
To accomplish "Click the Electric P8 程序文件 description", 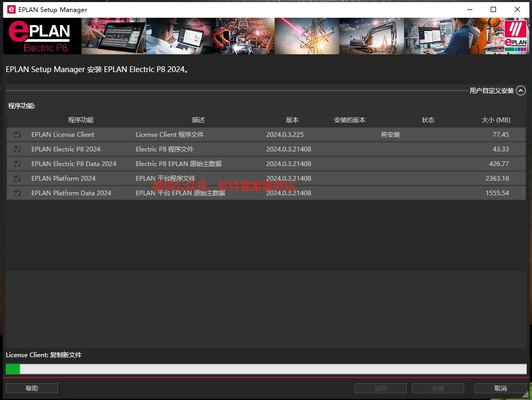I will tap(164, 149).
